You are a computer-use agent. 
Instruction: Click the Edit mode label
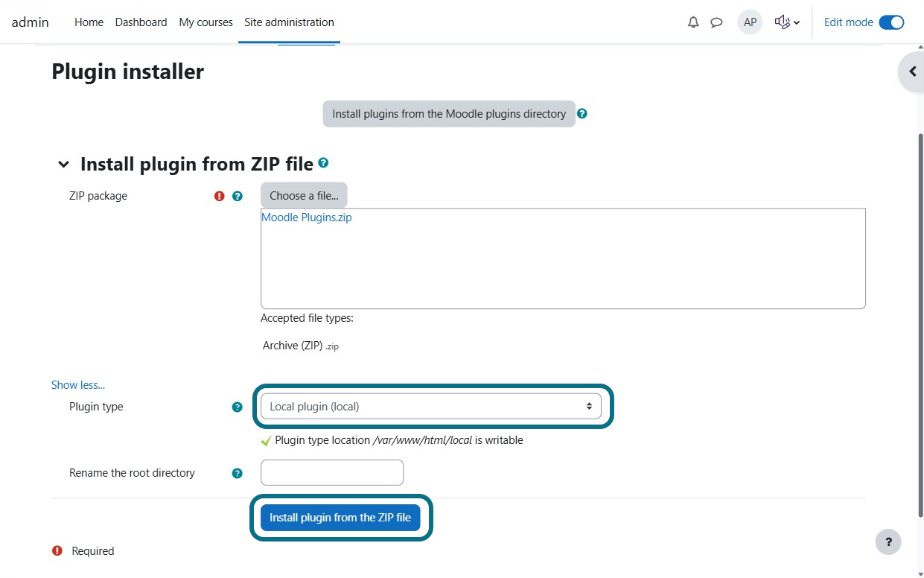[x=849, y=22]
